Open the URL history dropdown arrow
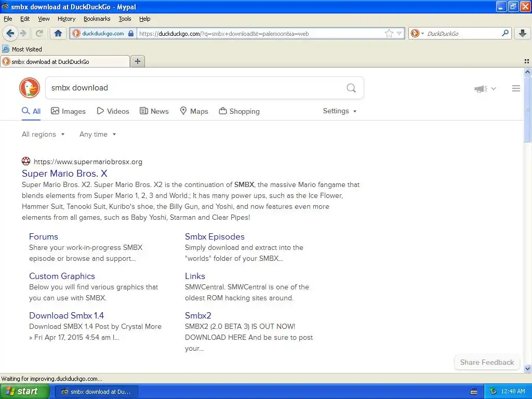This screenshot has height=399, width=532. tap(400, 33)
